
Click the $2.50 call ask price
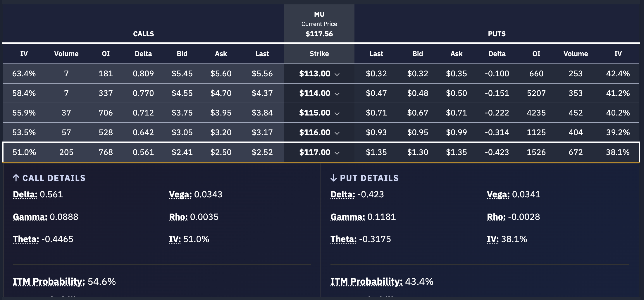(221, 152)
